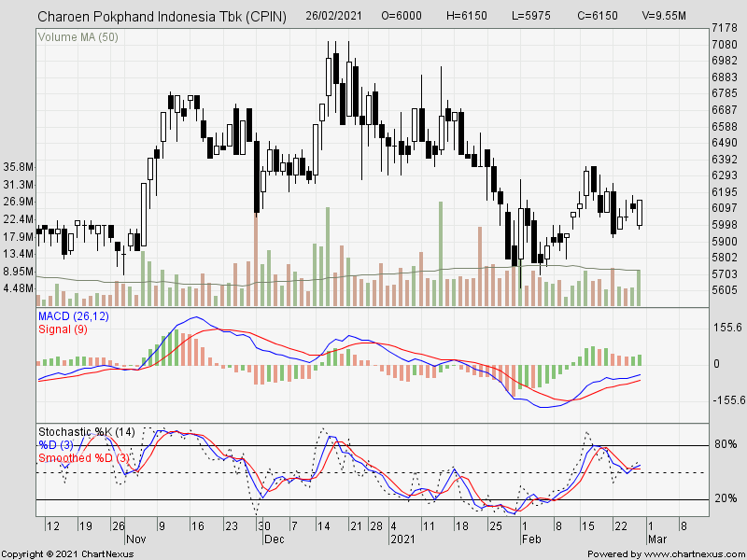The width and height of the screenshot is (747, 560).
Task: Click the date 26/02/2021 in the header
Action: [332, 15]
